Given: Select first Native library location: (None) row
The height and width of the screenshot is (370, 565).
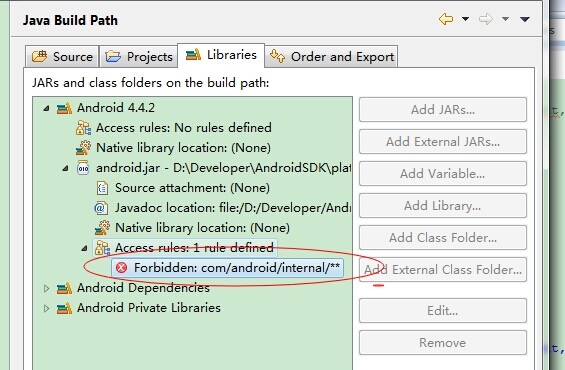Looking at the screenshot, I should pyautogui.click(x=183, y=148).
